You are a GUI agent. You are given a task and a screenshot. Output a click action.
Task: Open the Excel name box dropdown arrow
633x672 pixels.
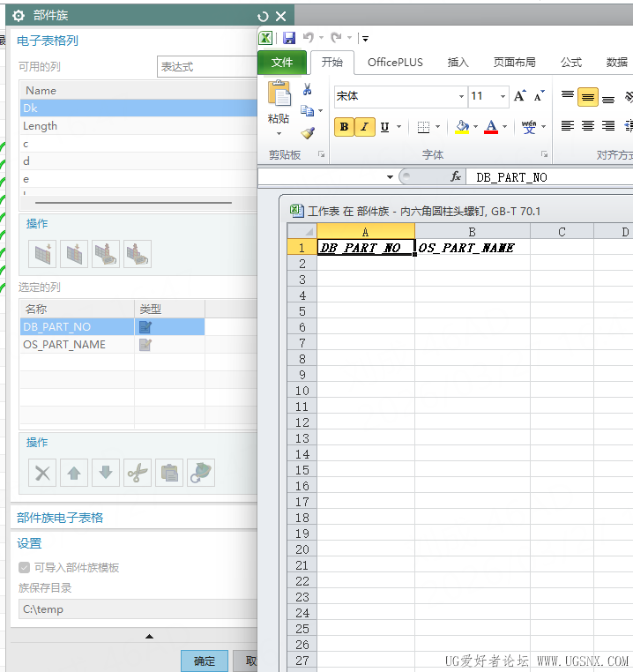[390, 177]
